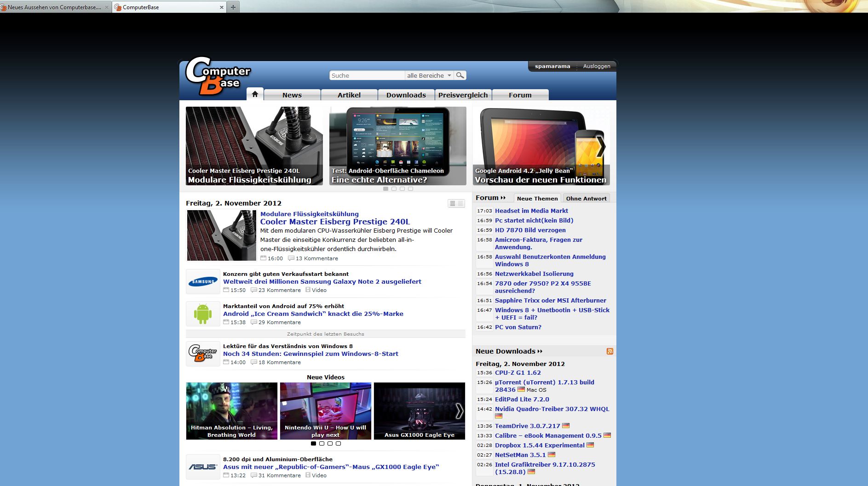This screenshot has height=486, width=868.
Task: Click the next arrow on featured carousel
Action: pos(601,147)
